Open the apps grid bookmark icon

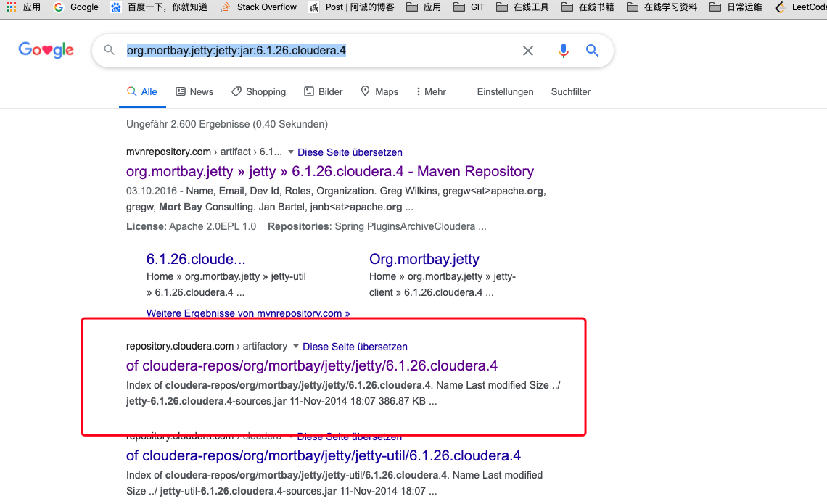click(x=11, y=7)
